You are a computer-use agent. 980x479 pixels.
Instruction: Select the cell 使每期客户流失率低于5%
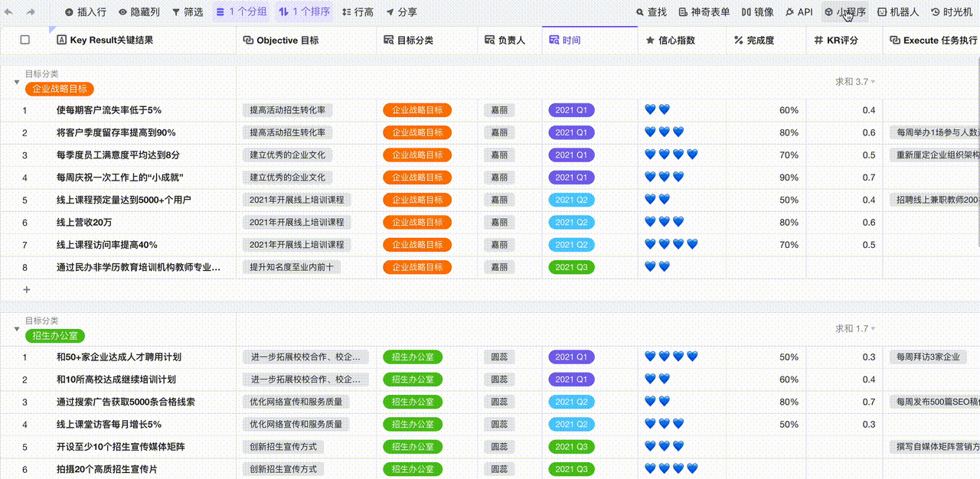pos(142,110)
